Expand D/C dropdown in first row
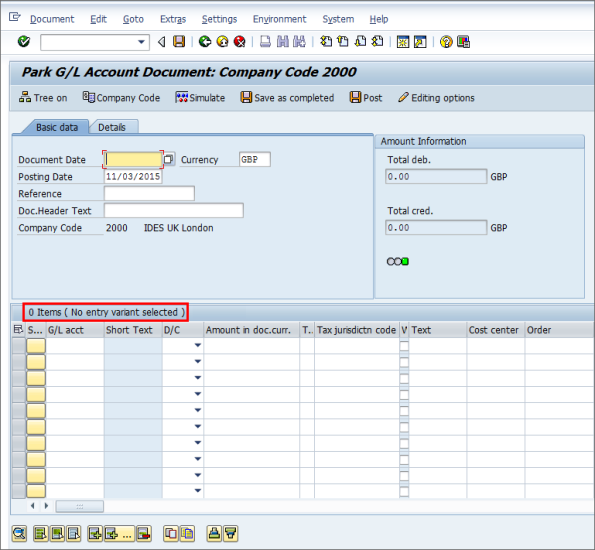 [198, 345]
